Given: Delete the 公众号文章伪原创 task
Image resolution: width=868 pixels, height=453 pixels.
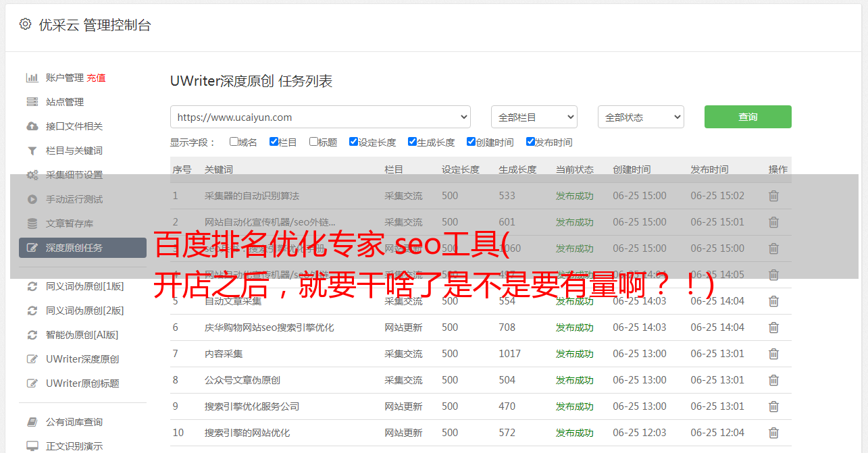Looking at the screenshot, I should (774, 380).
